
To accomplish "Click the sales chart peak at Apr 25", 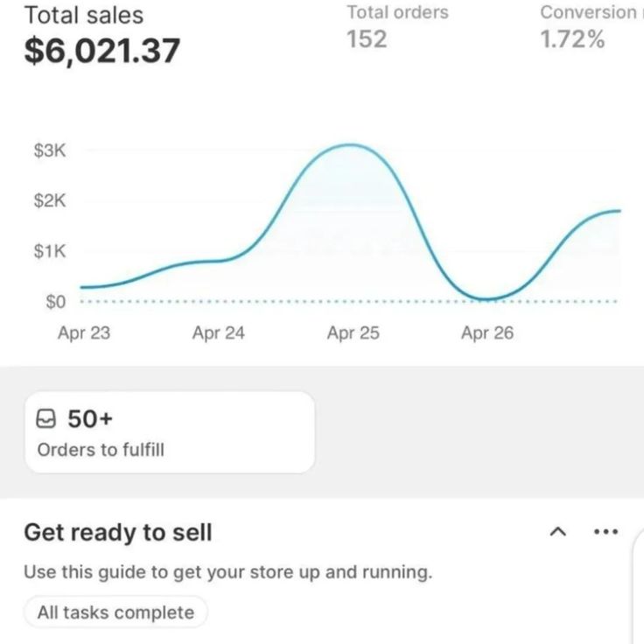I will coord(352,145).
